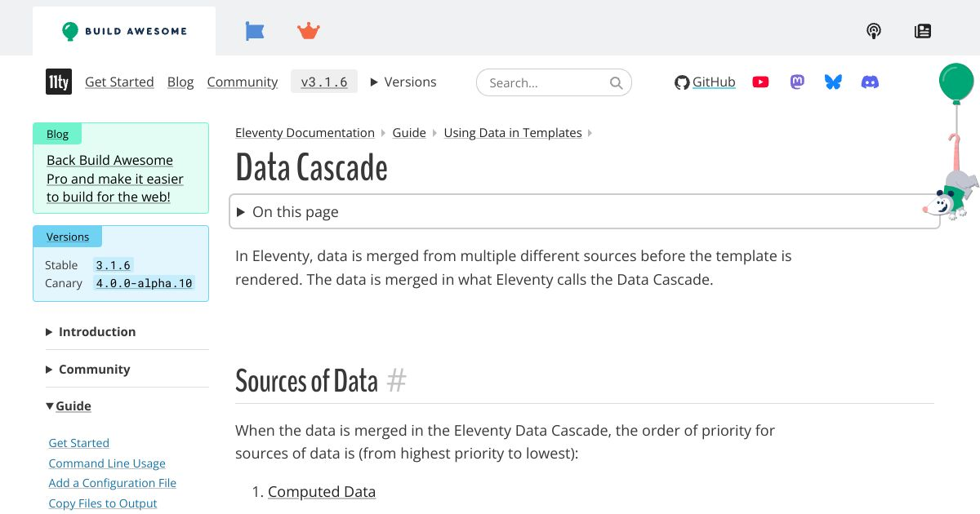Open the Community nav link

coord(243,82)
